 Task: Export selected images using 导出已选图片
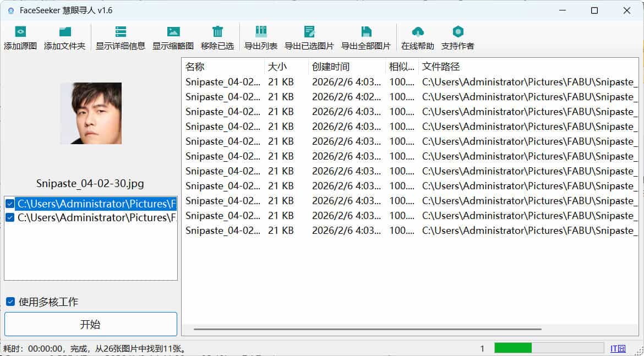point(308,37)
